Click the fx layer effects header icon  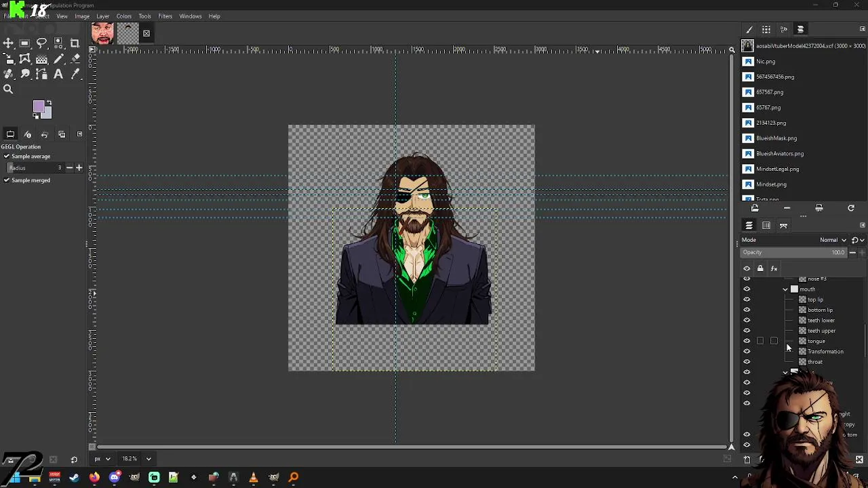pos(774,268)
